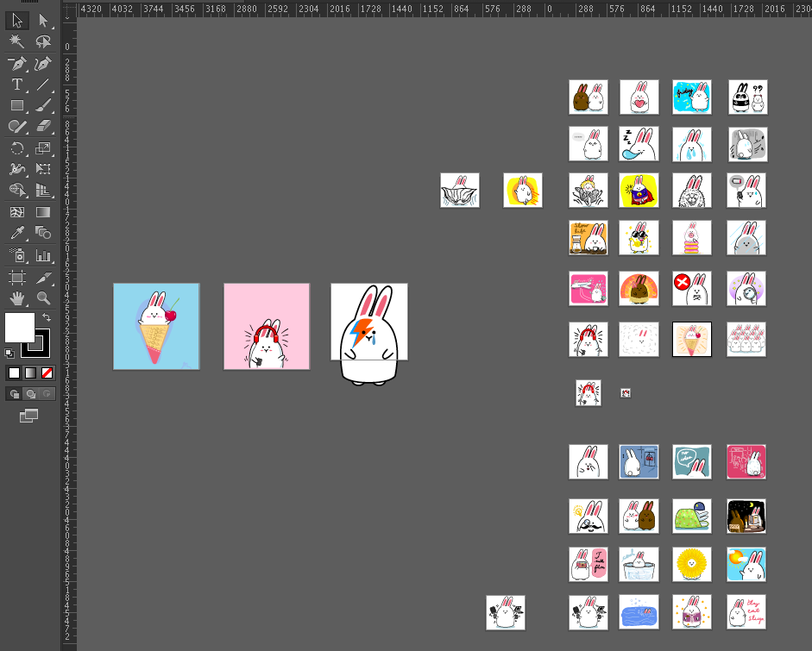This screenshot has height=651, width=812.
Task: Select the Curvature tool
Action: [x=43, y=64]
